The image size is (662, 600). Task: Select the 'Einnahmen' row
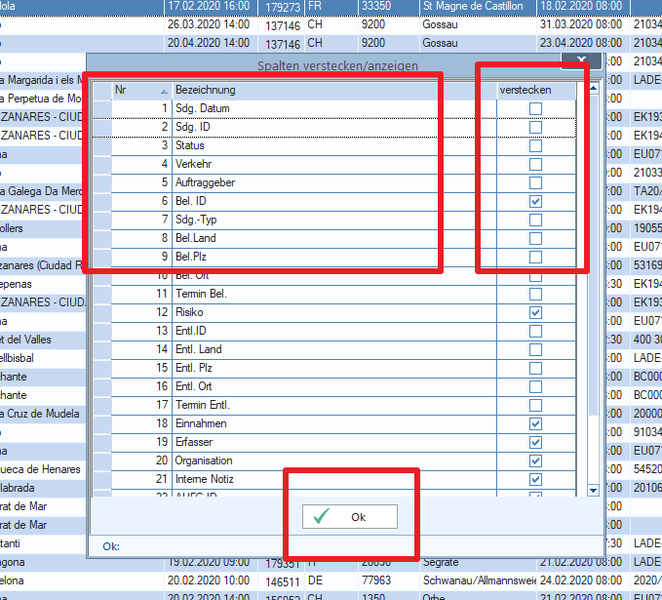pyautogui.click(x=334, y=424)
